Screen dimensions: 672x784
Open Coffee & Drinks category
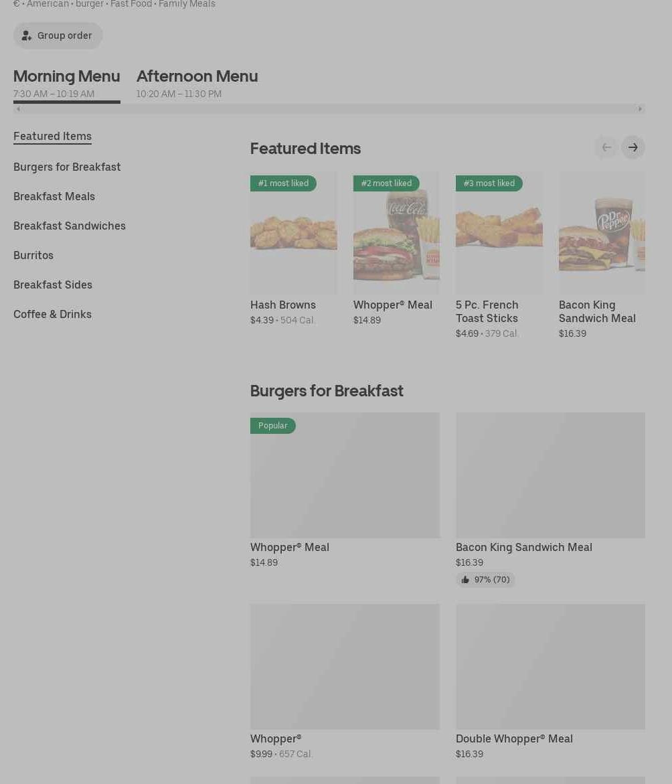pyautogui.click(x=52, y=314)
